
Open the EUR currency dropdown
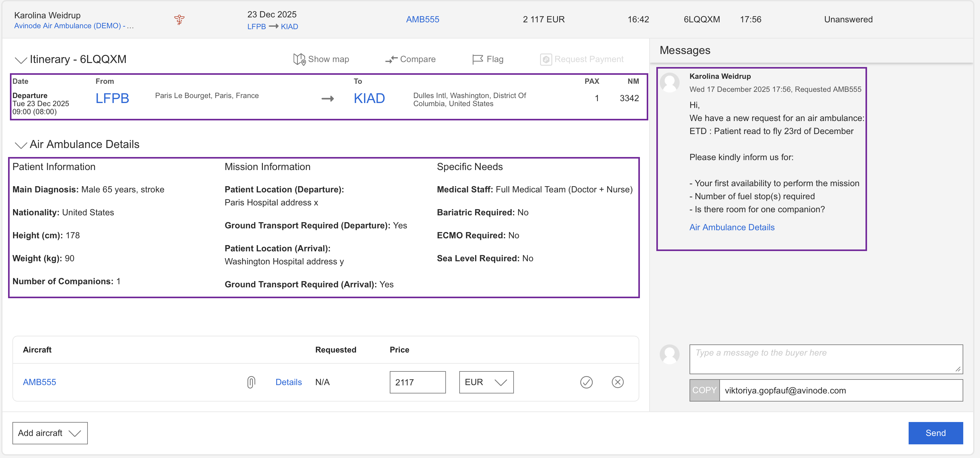[486, 382]
